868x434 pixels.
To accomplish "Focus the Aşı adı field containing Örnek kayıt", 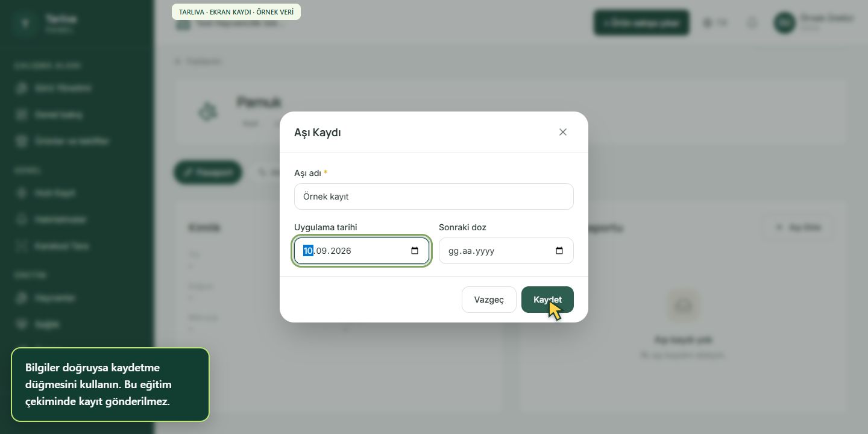I will pyautogui.click(x=434, y=197).
